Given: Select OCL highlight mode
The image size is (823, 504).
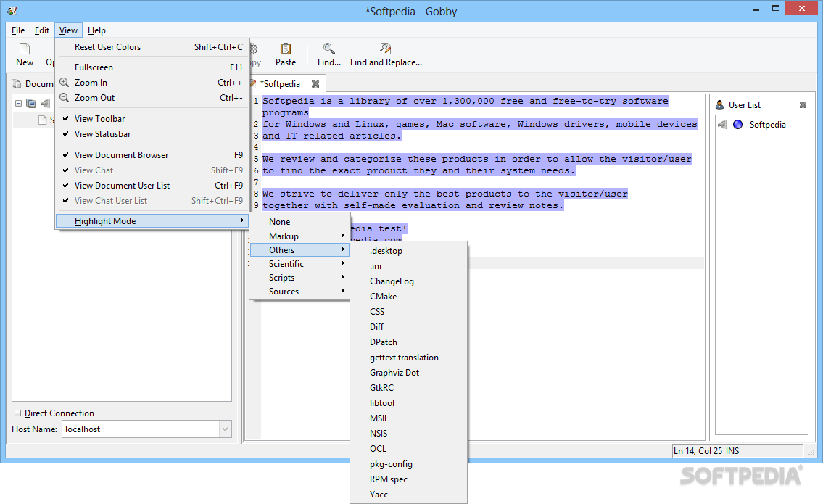Looking at the screenshot, I should pos(408,449).
